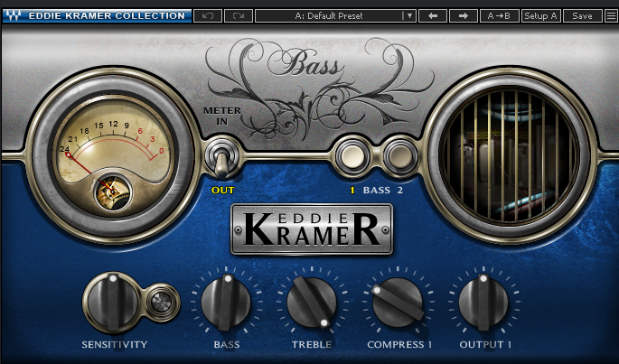Click the OUT label below the switch

(222, 191)
